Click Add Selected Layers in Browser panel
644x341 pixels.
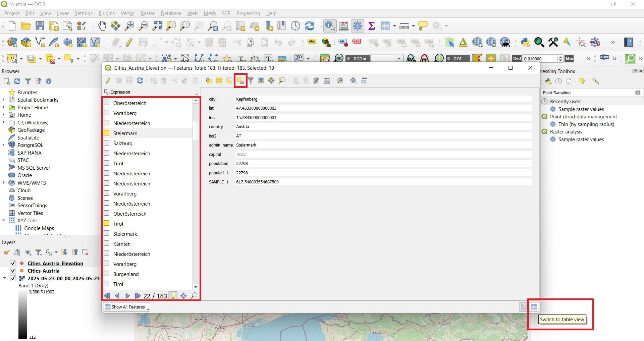click(6, 81)
